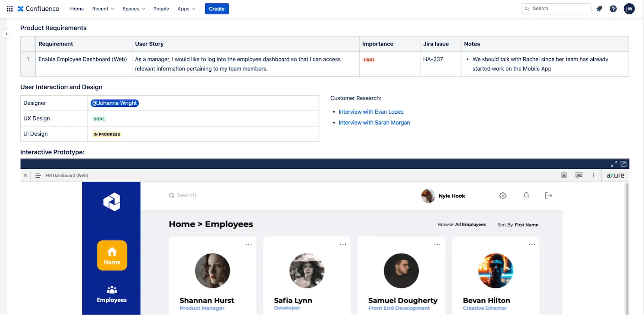Click the help question mark icon

(613, 9)
